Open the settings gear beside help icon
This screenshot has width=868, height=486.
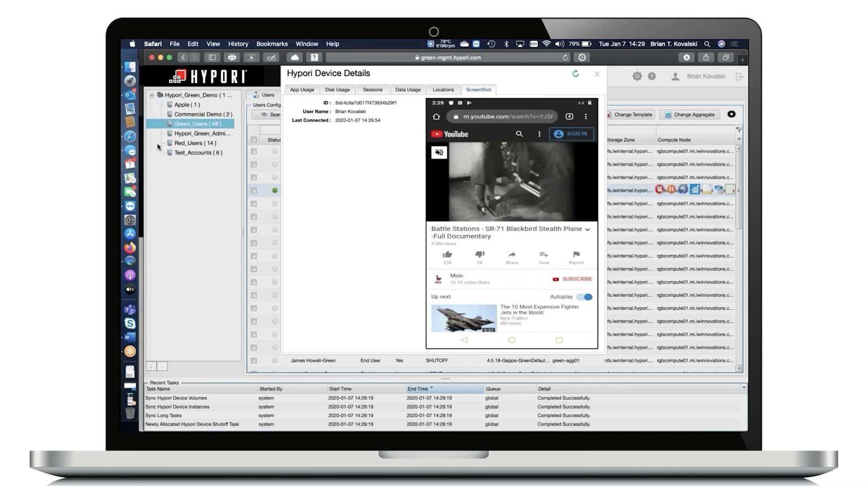click(637, 76)
